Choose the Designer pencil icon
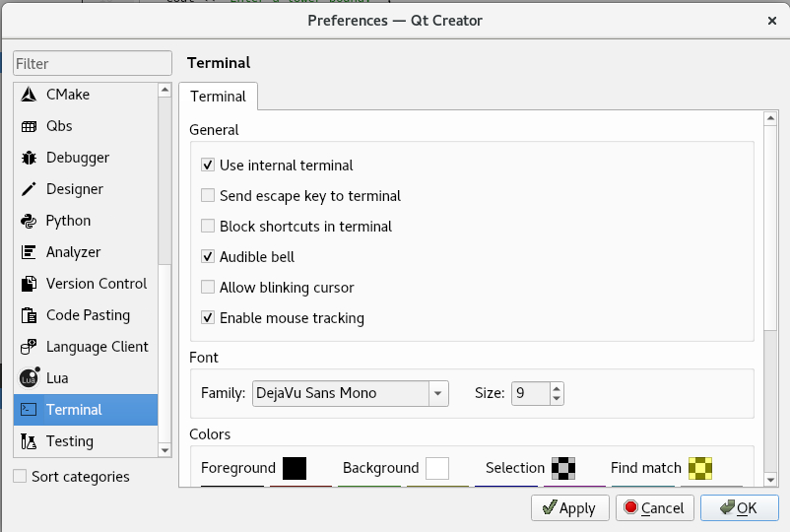Image resolution: width=790 pixels, height=532 pixels. [29, 189]
